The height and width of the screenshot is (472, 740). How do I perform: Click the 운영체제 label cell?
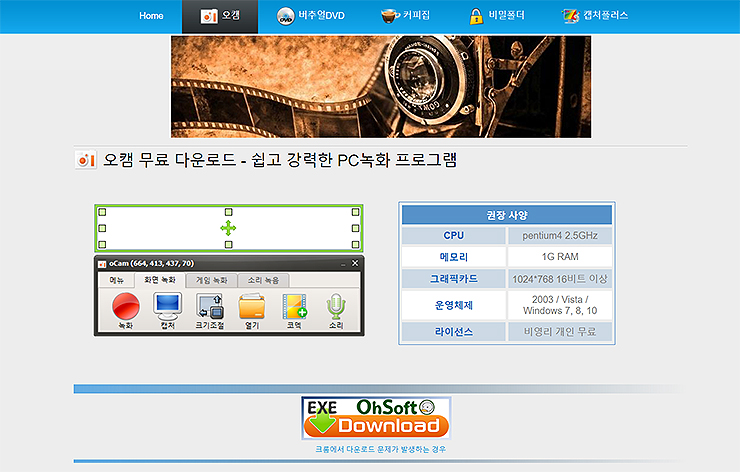pyautogui.click(x=454, y=305)
